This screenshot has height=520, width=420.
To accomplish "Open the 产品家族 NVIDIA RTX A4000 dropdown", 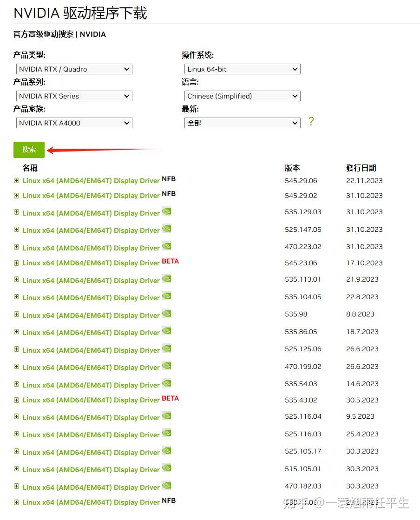I will (74, 123).
